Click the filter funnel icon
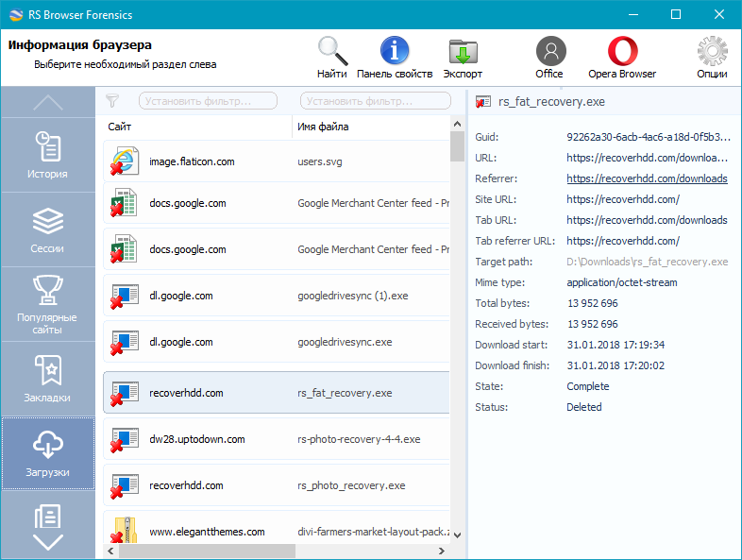 click(112, 101)
